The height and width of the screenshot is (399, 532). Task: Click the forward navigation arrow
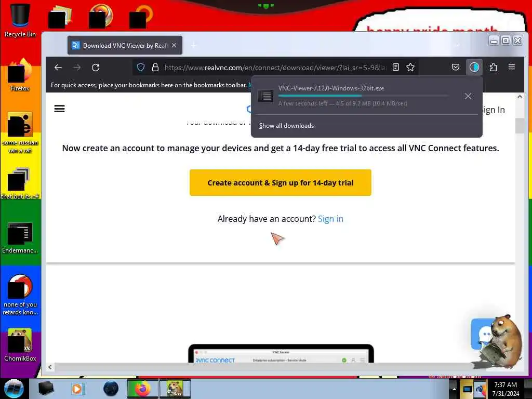click(x=77, y=68)
